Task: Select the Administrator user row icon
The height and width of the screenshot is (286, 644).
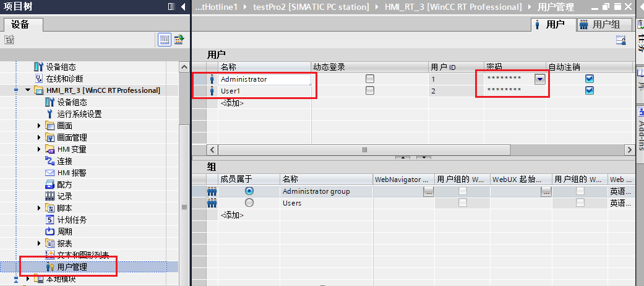Action: tap(212, 79)
